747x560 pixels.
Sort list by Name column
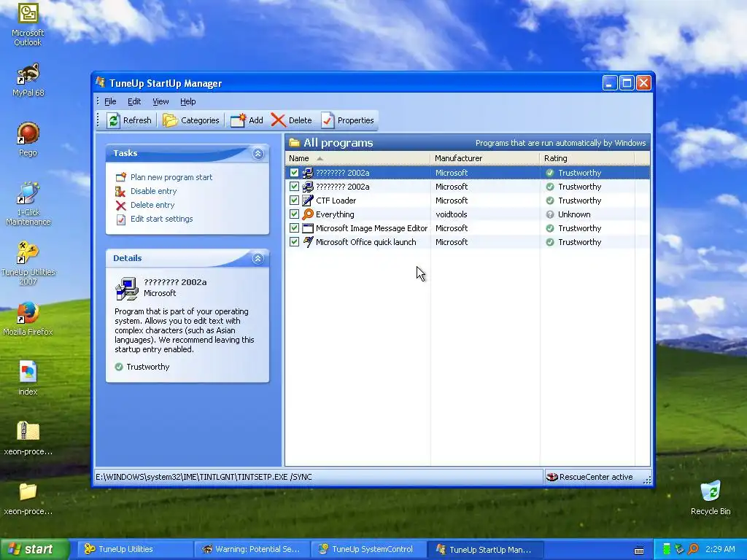point(357,158)
